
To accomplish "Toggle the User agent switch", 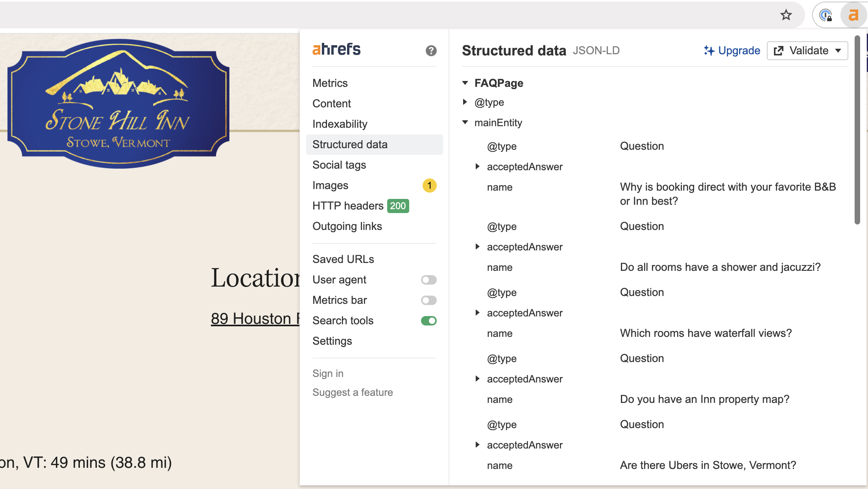I will click(428, 279).
